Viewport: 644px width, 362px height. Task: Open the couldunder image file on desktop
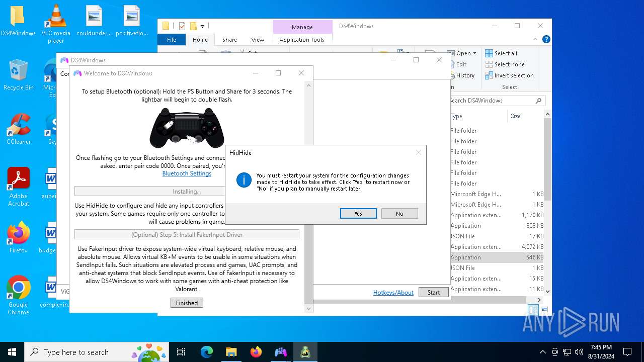pos(94,22)
